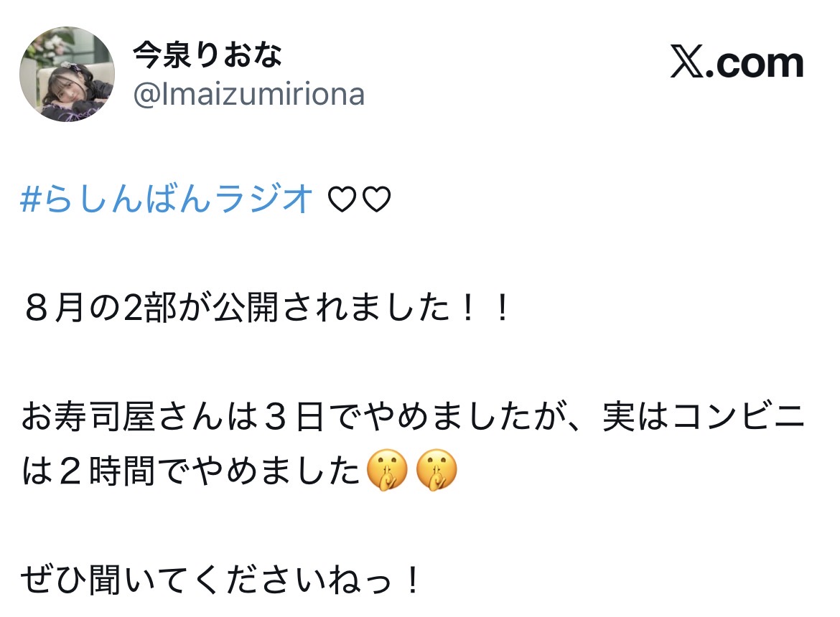Image resolution: width=840 pixels, height=617 pixels.
Task: Click the ".com" text beside the X logo
Action: tap(755, 65)
